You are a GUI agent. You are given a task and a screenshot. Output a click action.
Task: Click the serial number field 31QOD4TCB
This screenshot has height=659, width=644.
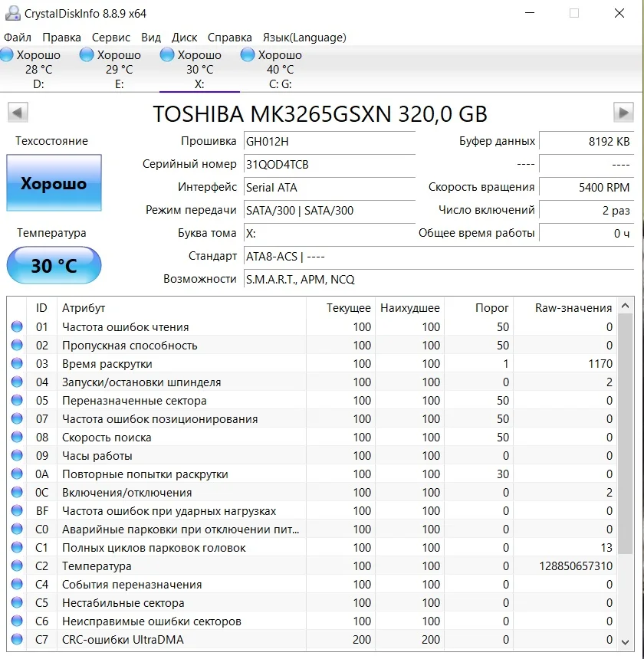point(330,164)
